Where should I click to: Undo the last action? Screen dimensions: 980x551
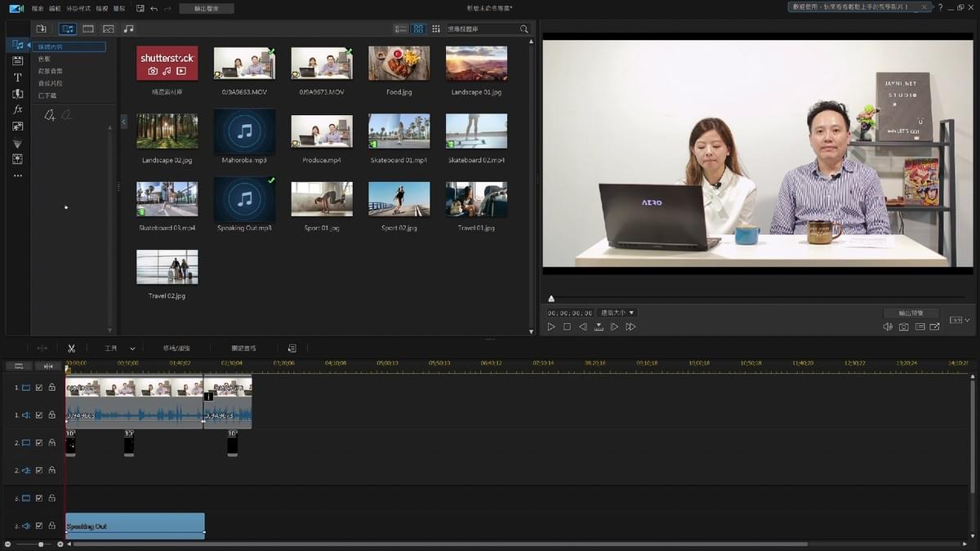point(154,8)
